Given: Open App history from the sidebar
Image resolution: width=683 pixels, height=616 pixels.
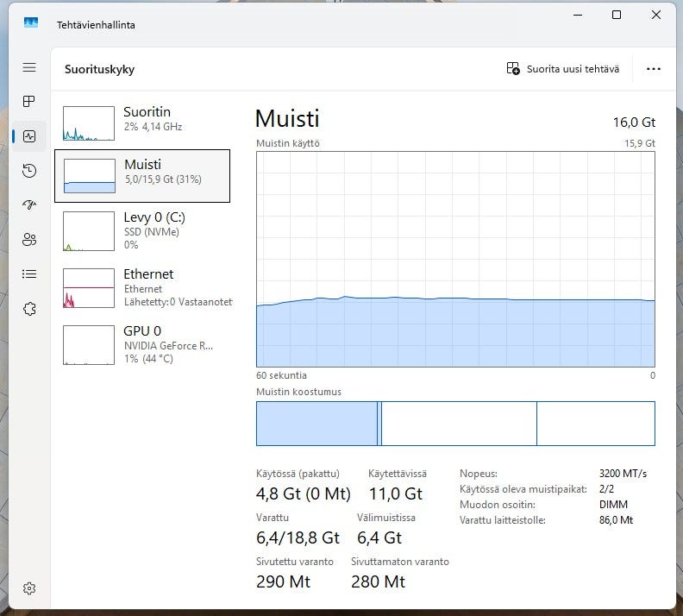Looking at the screenshot, I should [x=29, y=171].
